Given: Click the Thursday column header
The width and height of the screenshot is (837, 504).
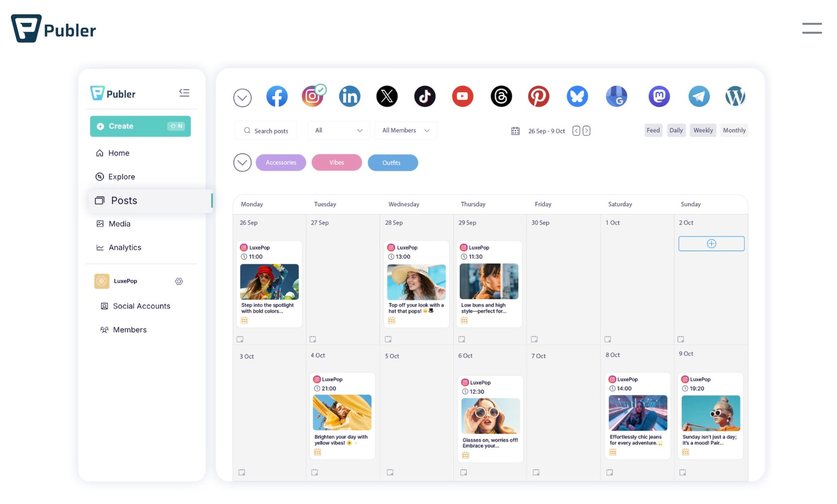Looking at the screenshot, I should click(473, 204).
